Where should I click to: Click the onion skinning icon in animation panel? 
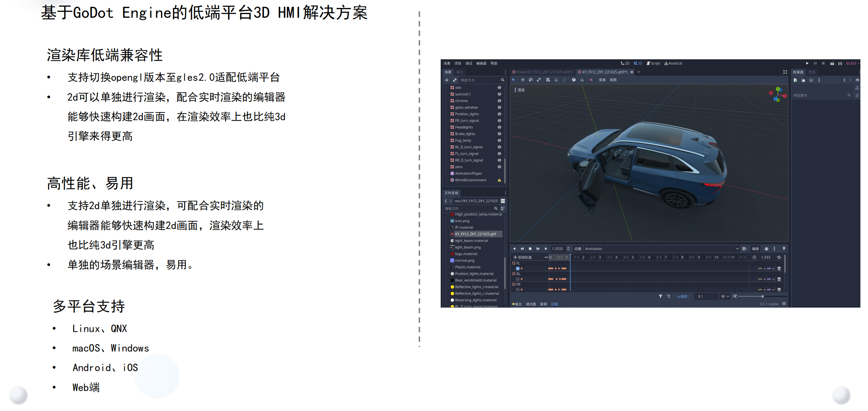point(766,249)
